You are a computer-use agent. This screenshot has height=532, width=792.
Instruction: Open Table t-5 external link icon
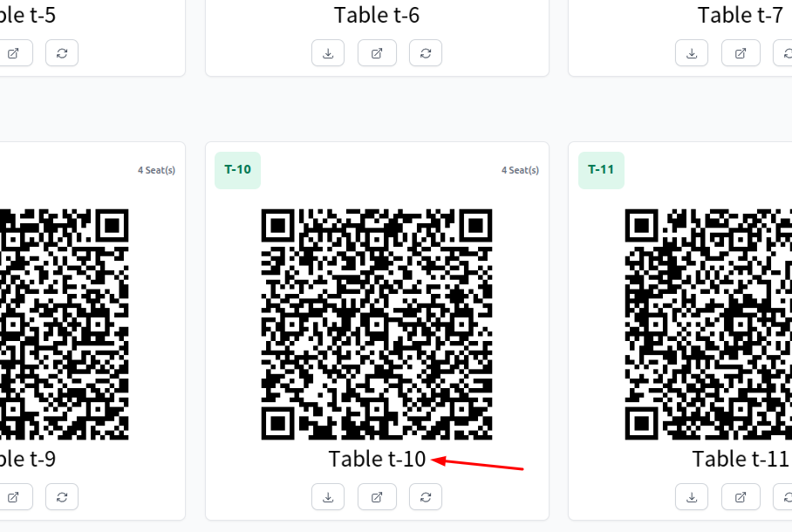tap(14, 53)
